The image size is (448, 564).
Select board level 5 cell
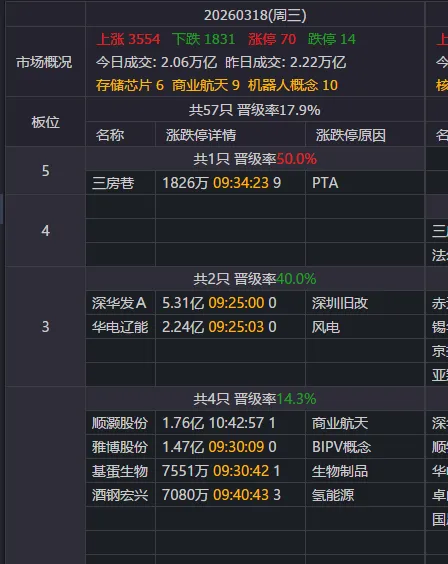click(x=45, y=170)
